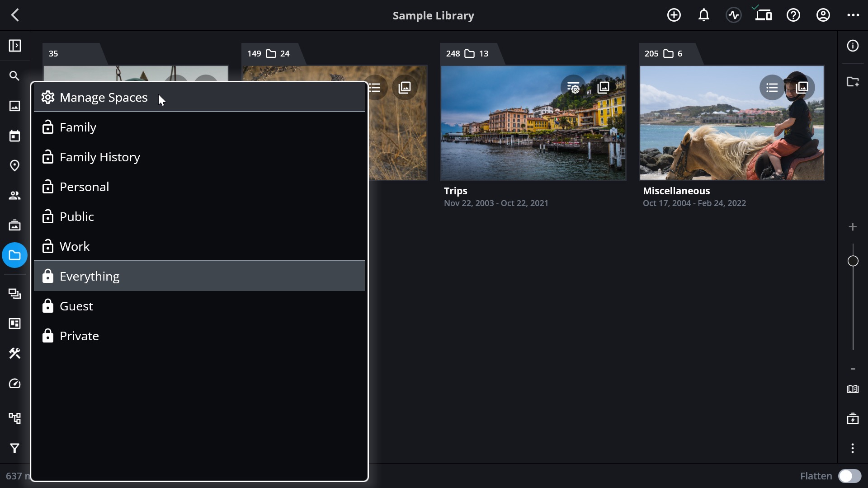Click the notifications bell icon

(703, 15)
